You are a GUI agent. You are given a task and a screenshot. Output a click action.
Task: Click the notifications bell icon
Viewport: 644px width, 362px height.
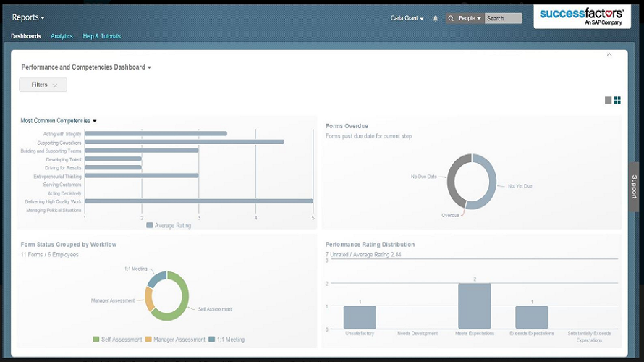pyautogui.click(x=436, y=18)
